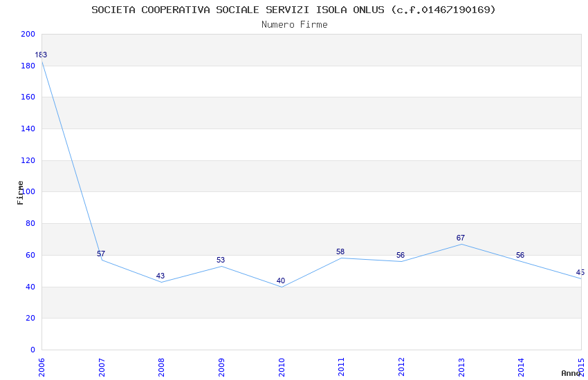Click the x-axis year label 2015

581,368
